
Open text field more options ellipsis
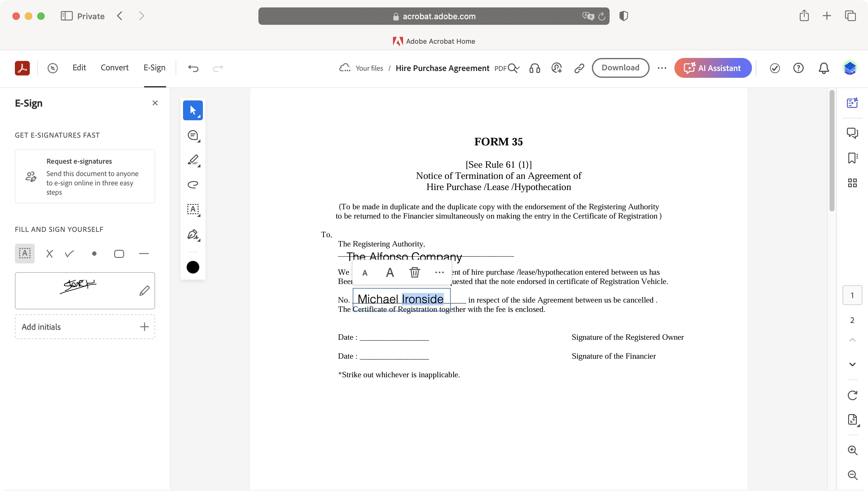tap(439, 272)
